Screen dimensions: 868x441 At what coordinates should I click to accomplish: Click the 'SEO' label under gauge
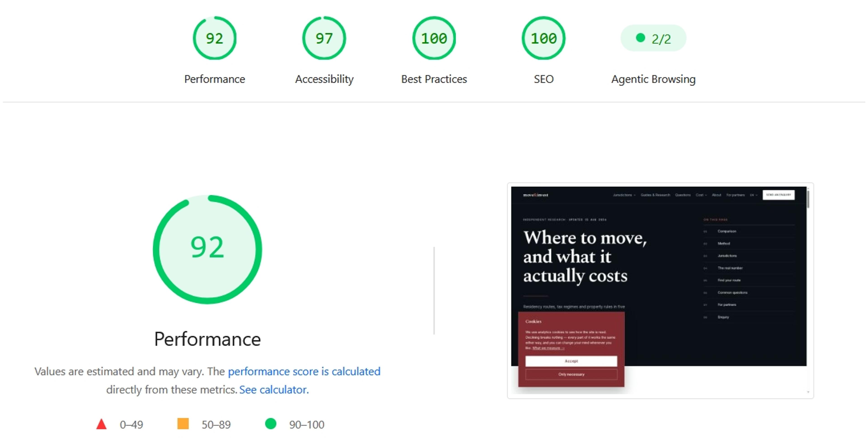(x=543, y=79)
